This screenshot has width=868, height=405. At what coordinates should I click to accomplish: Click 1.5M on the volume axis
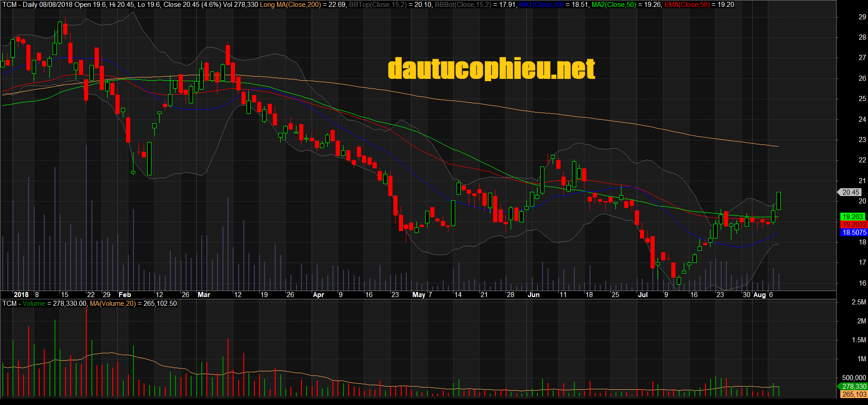tap(859, 340)
